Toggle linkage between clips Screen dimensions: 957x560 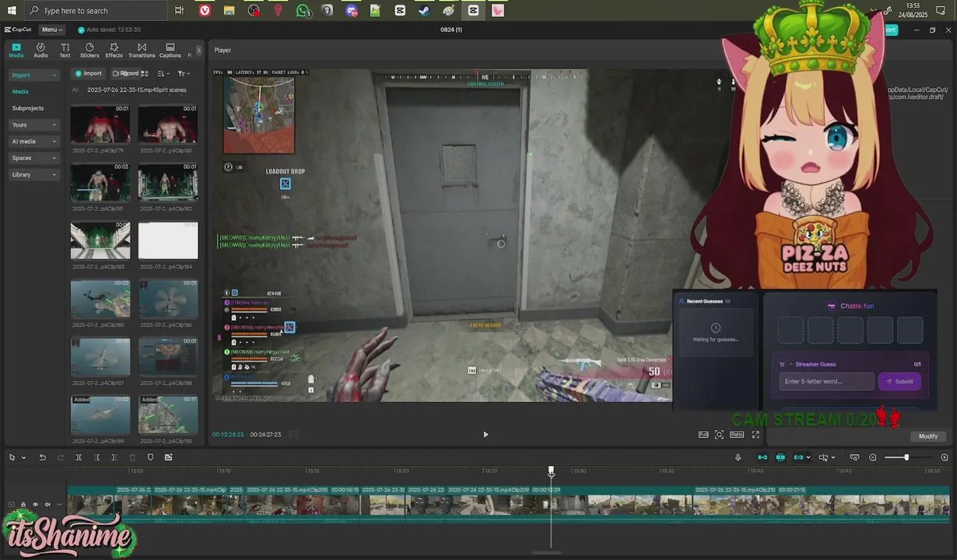(x=798, y=457)
